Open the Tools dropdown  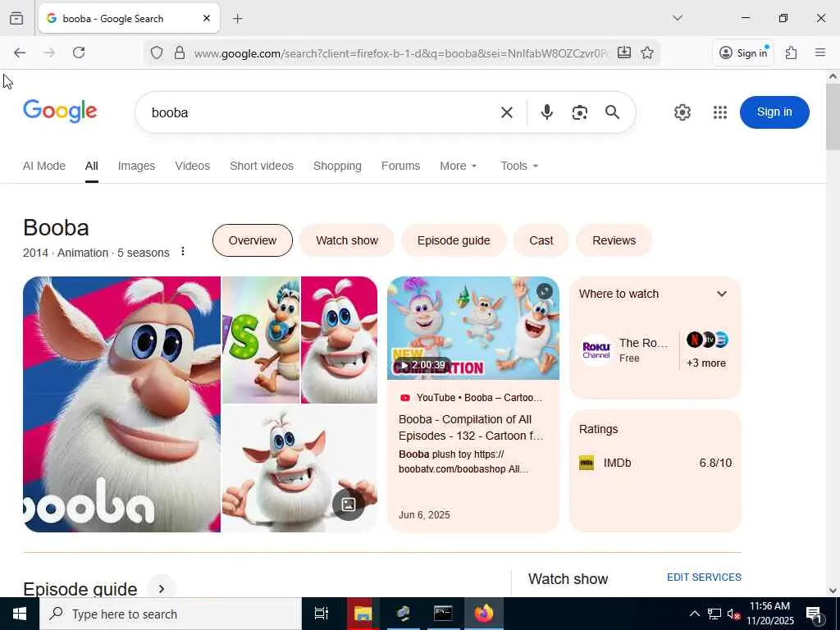(519, 166)
